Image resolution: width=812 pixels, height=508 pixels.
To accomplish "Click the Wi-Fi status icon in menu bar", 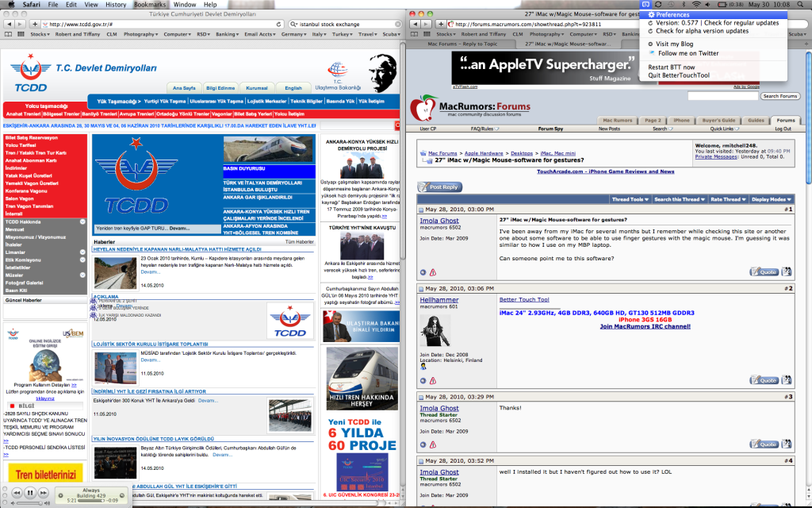I will point(696,4).
